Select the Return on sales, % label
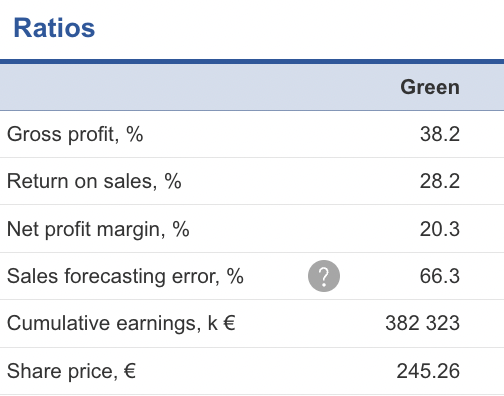The image size is (504, 396). coord(94,182)
